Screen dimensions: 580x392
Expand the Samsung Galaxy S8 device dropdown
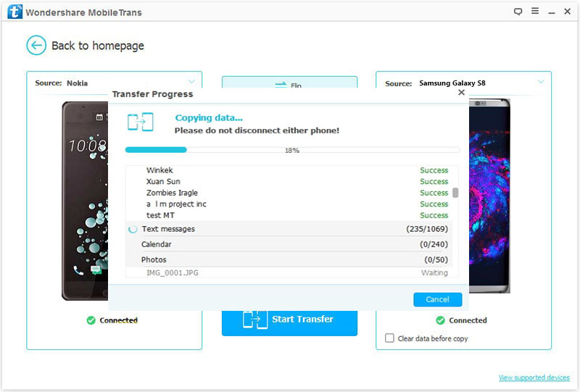(x=541, y=82)
